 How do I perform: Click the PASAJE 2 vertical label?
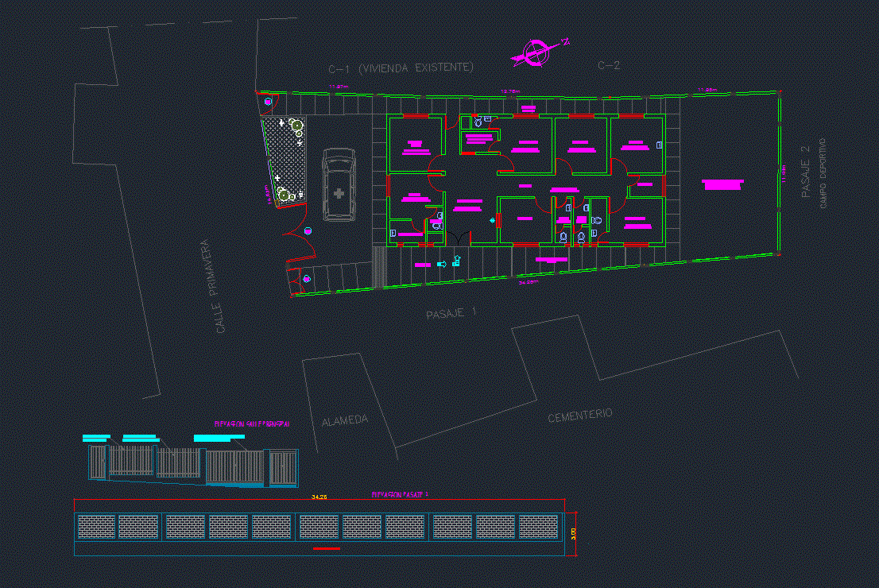point(806,172)
